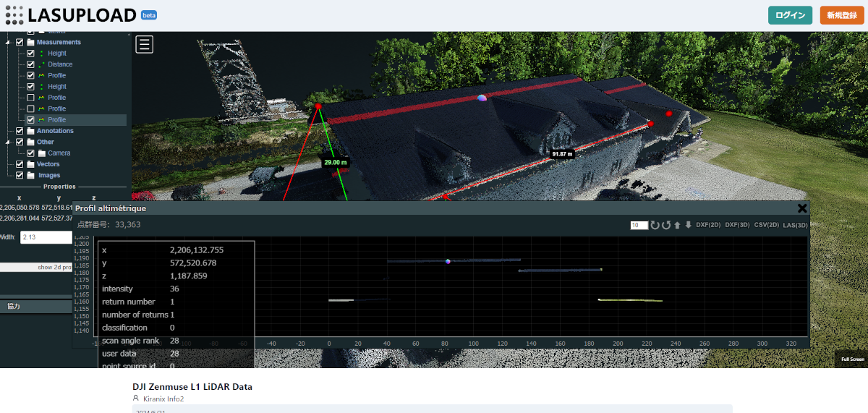The width and height of the screenshot is (868, 413).
Task: Click the intensity value 36 in point table
Action: 174,289
